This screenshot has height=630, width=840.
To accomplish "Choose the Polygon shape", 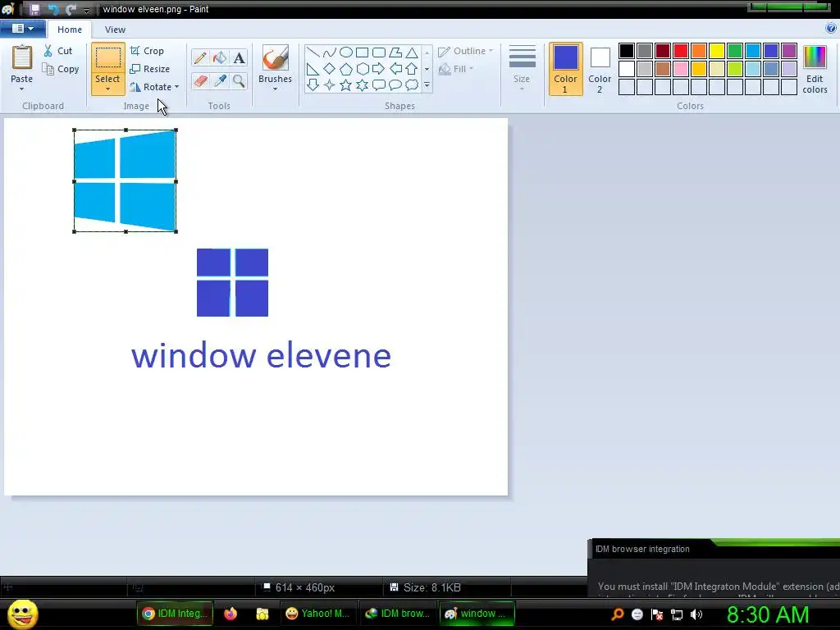I will pos(395,52).
